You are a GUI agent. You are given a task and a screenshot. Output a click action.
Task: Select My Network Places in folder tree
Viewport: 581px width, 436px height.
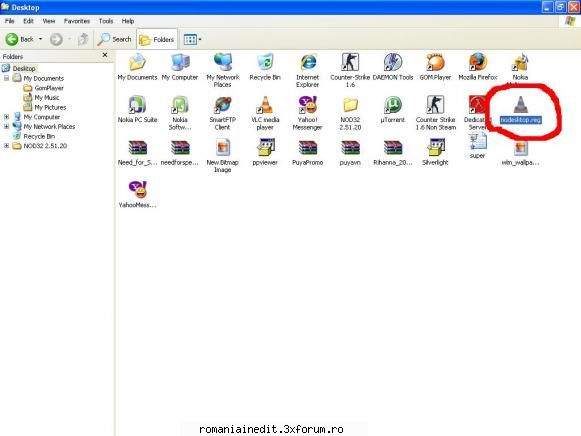pos(49,126)
